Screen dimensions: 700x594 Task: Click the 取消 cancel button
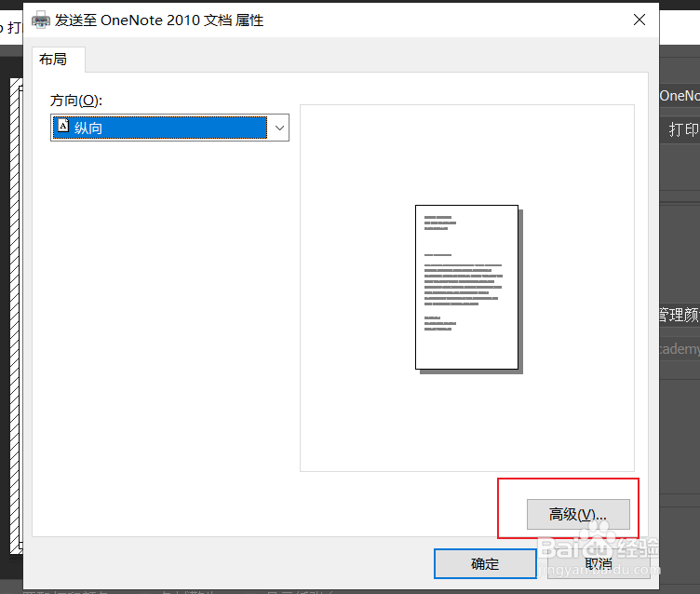(x=599, y=563)
